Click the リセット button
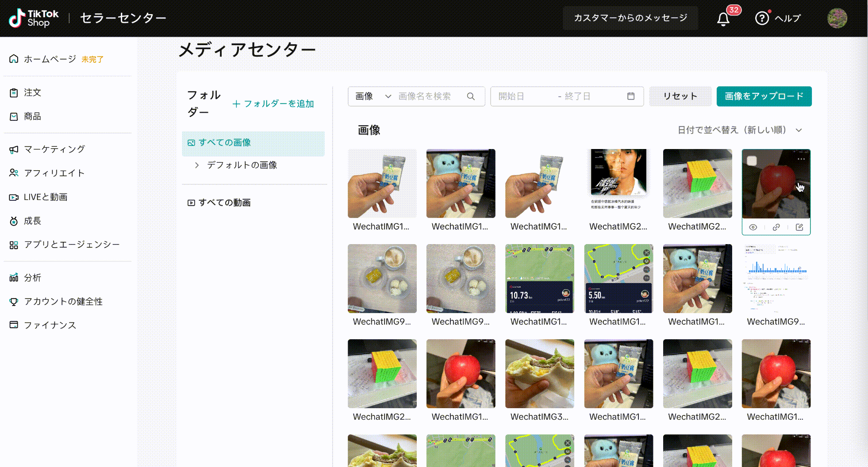868x467 pixels. 680,96
